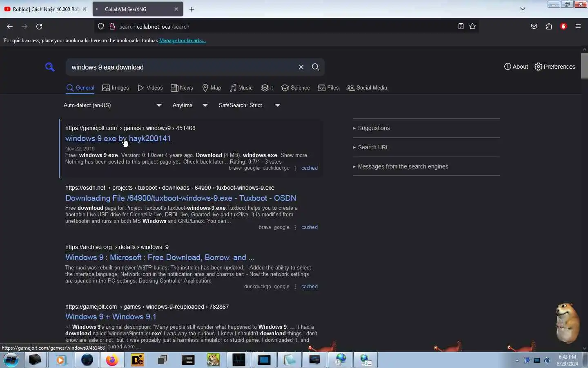Open the Windows Start orb
The image size is (588, 368).
(x=11, y=360)
